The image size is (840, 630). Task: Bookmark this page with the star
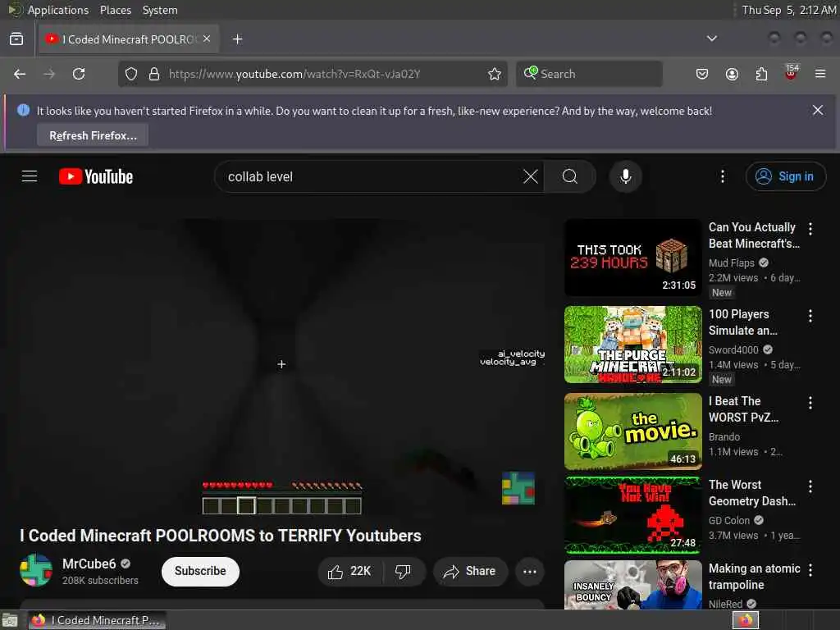495,74
